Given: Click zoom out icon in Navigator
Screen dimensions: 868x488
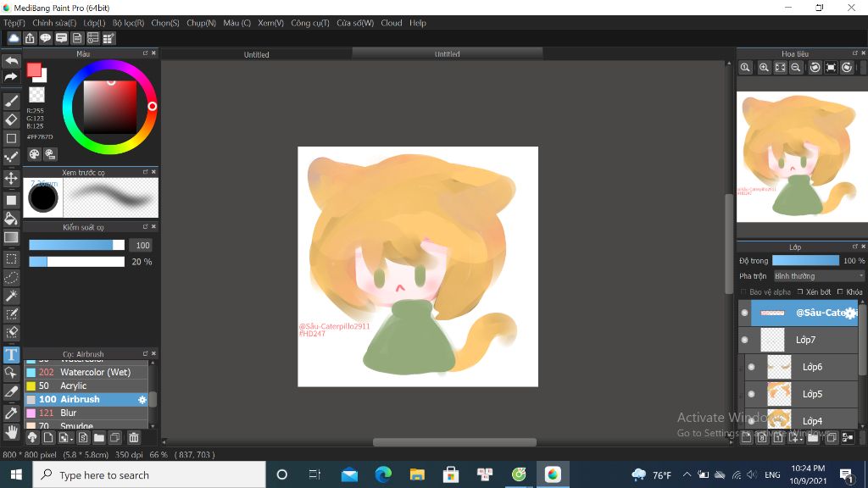Looking at the screenshot, I should click(795, 68).
